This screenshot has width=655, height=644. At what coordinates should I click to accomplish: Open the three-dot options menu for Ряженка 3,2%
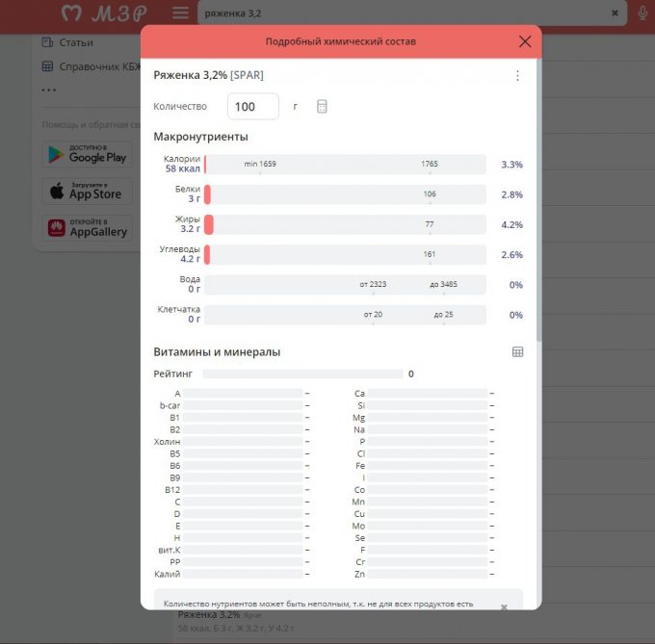(x=517, y=76)
